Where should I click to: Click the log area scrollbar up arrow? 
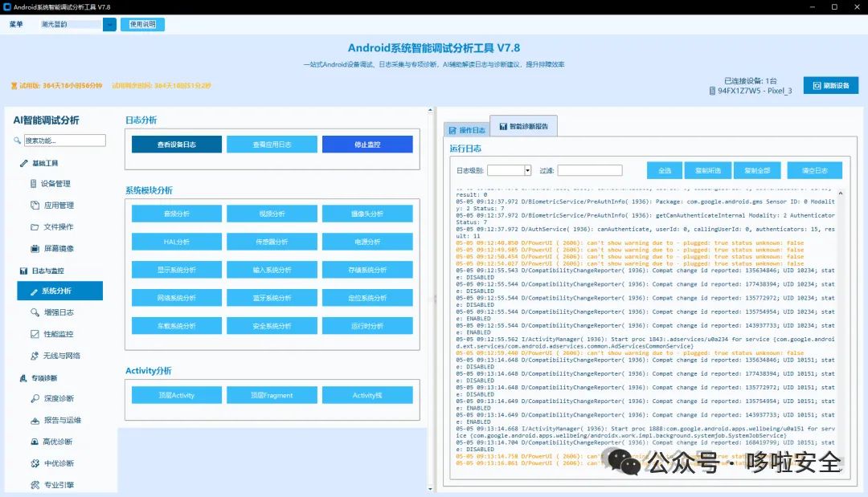click(x=841, y=194)
